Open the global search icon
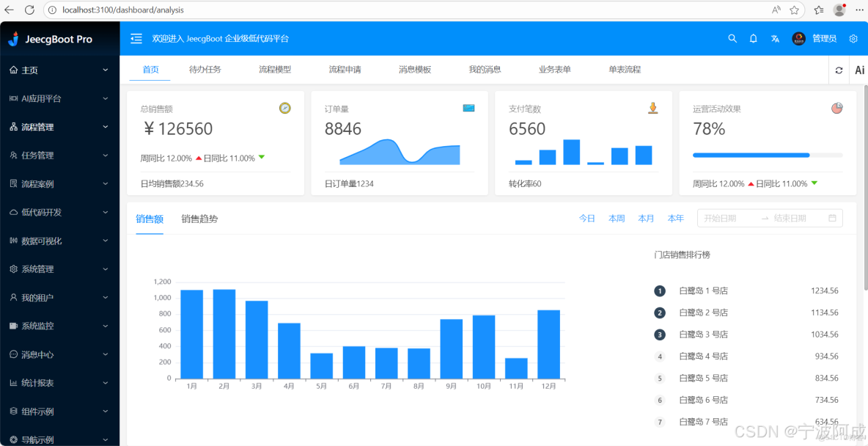This screenshot has width=868, height=446. coord(732,38)
